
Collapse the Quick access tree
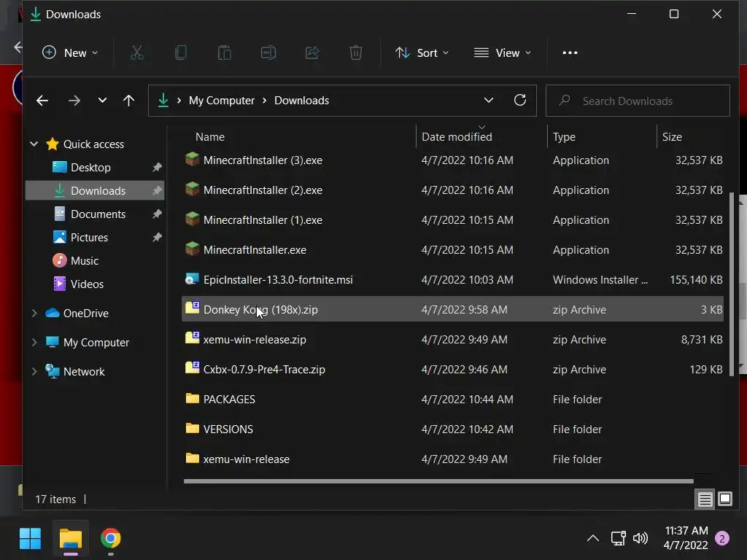(x=34, y=144)
